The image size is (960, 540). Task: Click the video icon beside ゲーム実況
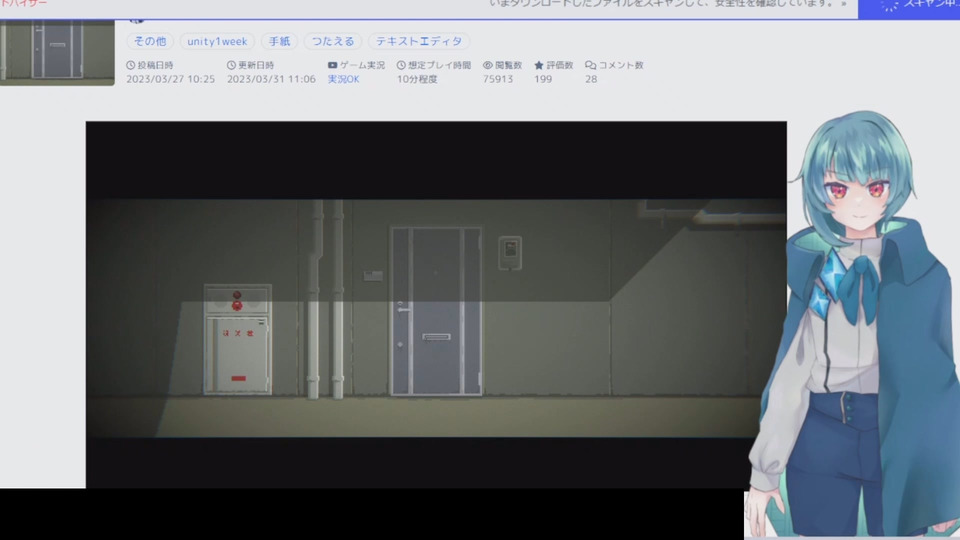[332, 65]
